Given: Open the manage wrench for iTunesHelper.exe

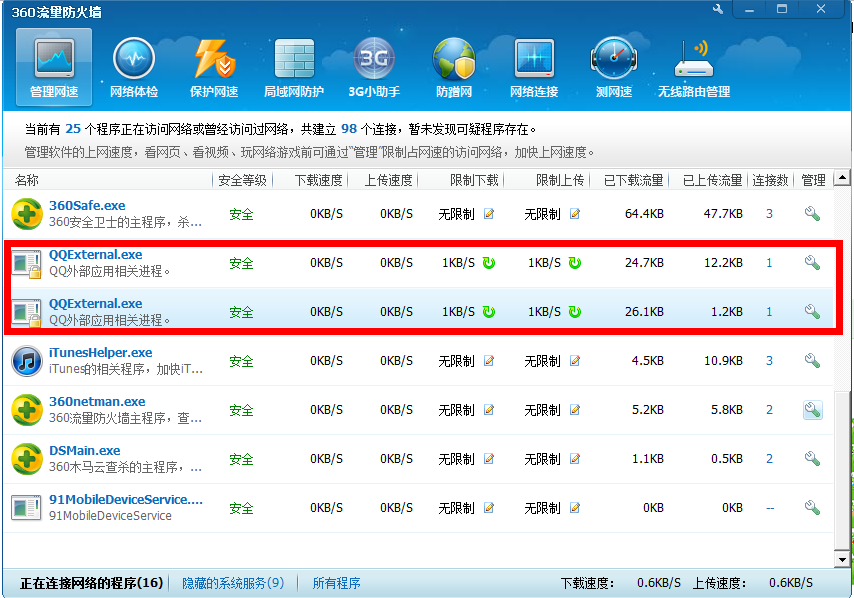Looking at the screenshot, I should coord(812,361).
